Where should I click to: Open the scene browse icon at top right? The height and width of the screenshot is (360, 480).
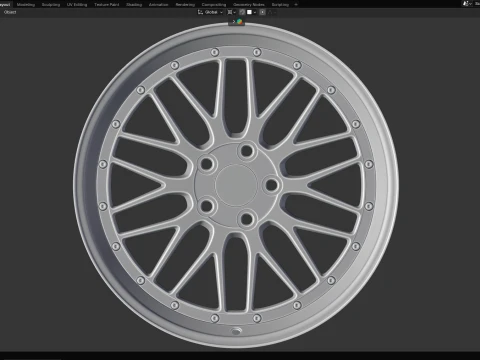(x=466, y=3)
